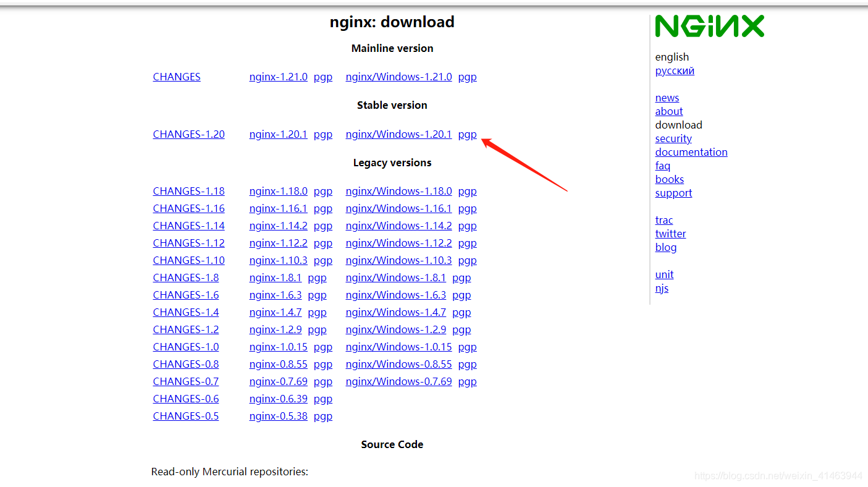Screen dimensions: 868x487
Task: Open CHANGES-1.6 changelog
Action: pyautogui.click(x=186, y=295)
